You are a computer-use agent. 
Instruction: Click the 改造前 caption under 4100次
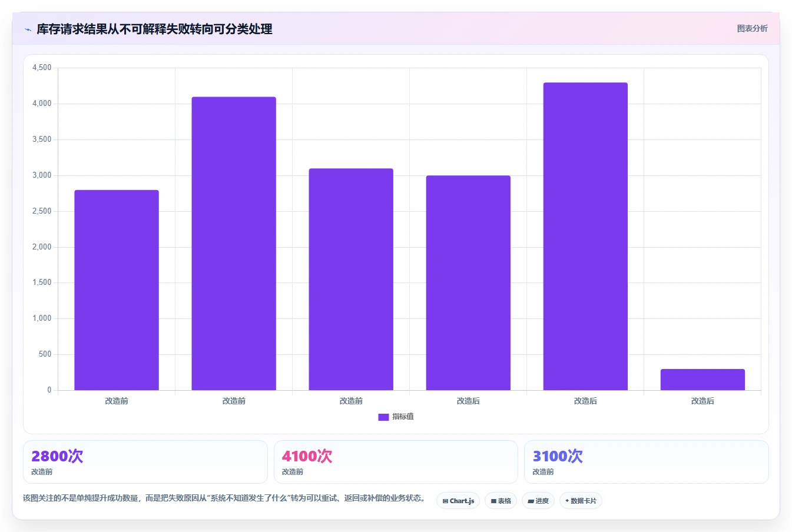coord(293,472)
